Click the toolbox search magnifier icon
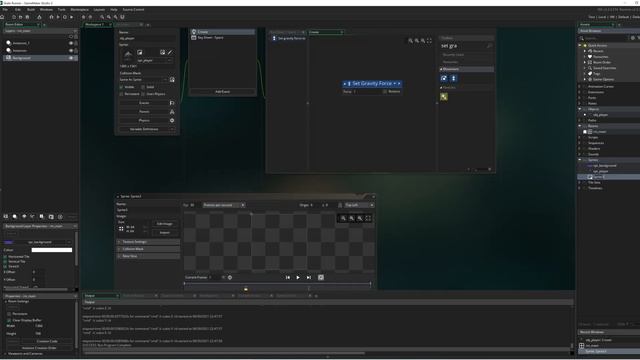Screen dimensions: 640x360 (489, 46)
